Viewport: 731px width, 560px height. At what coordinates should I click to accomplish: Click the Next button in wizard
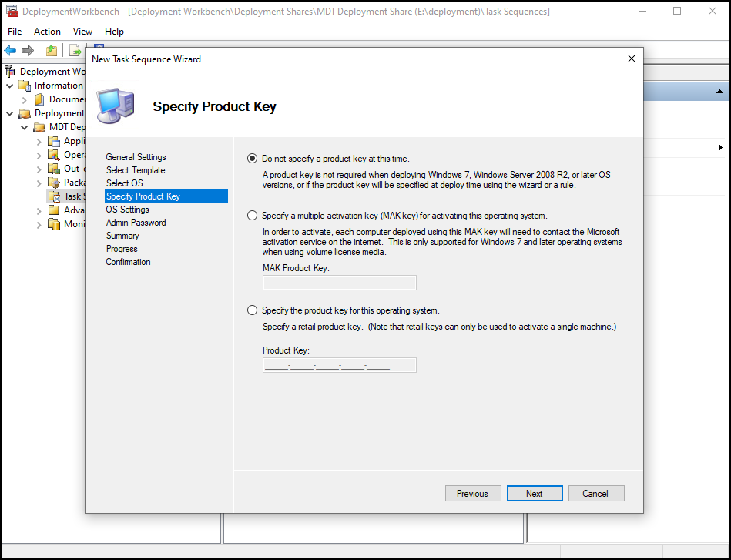(x=535, y=494)
